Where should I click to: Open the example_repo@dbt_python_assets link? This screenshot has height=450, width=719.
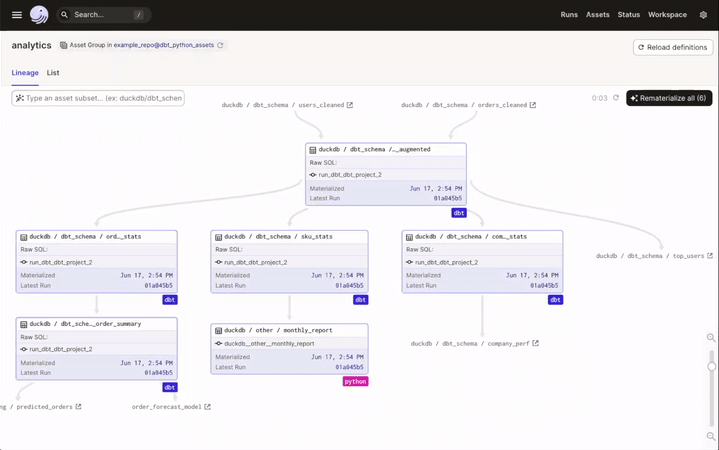pos(164,45)
